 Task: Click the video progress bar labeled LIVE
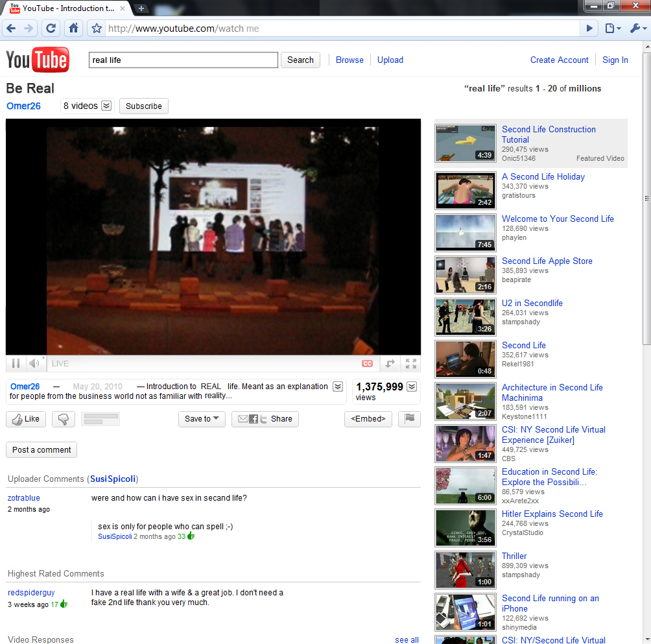[204, 364]
